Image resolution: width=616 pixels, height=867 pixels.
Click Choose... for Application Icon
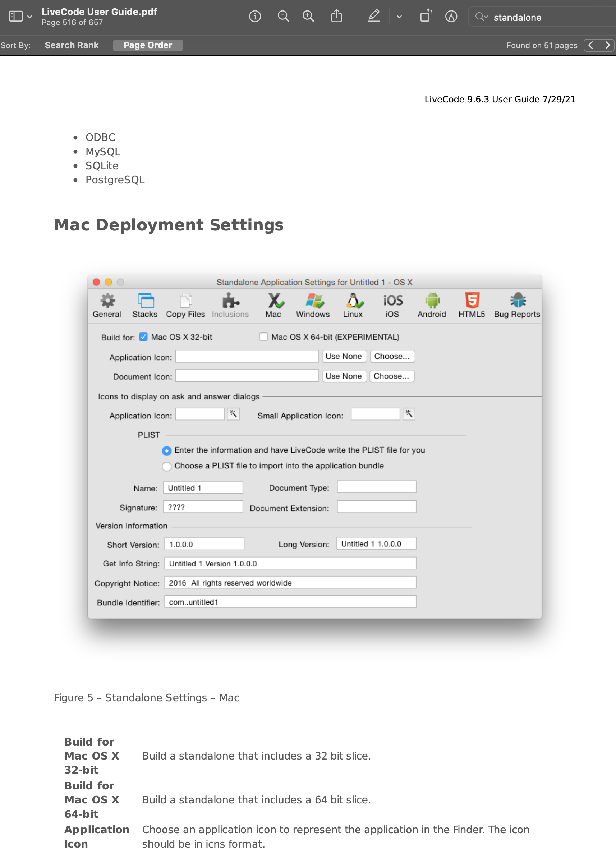point(392,357)
